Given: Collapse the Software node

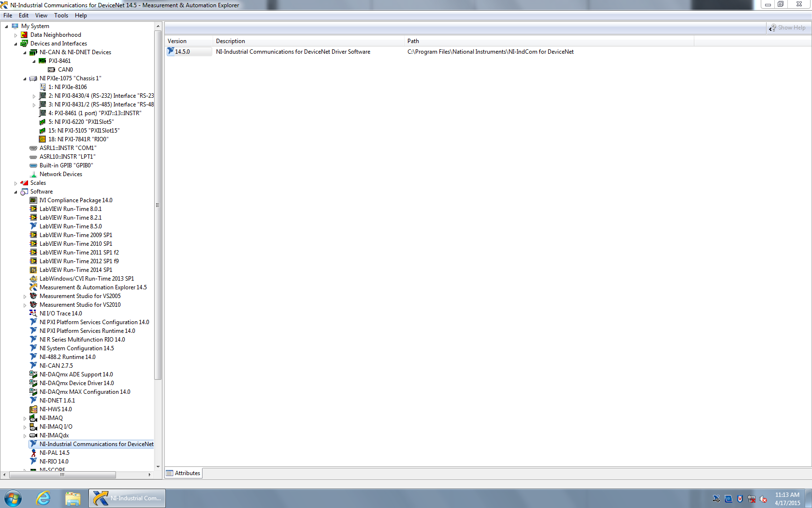Looking at the screenshot, I should pos(15,192).
